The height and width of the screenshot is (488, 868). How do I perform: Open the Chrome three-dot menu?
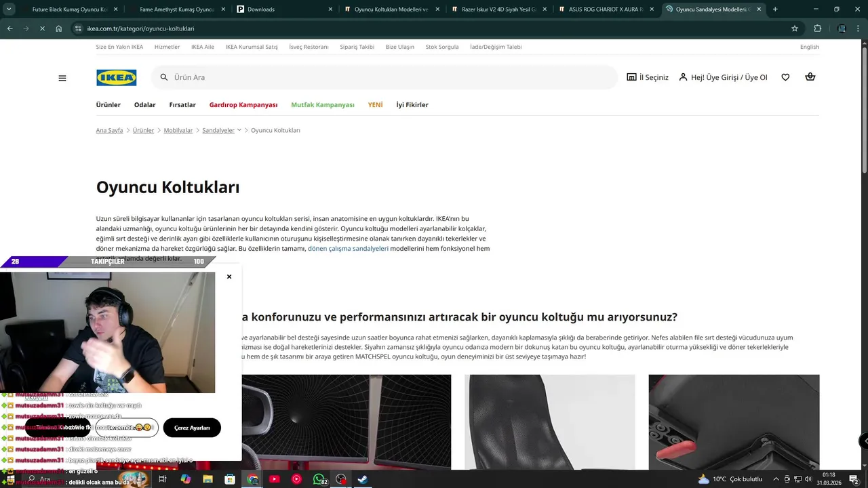click(x=859, y=28)
